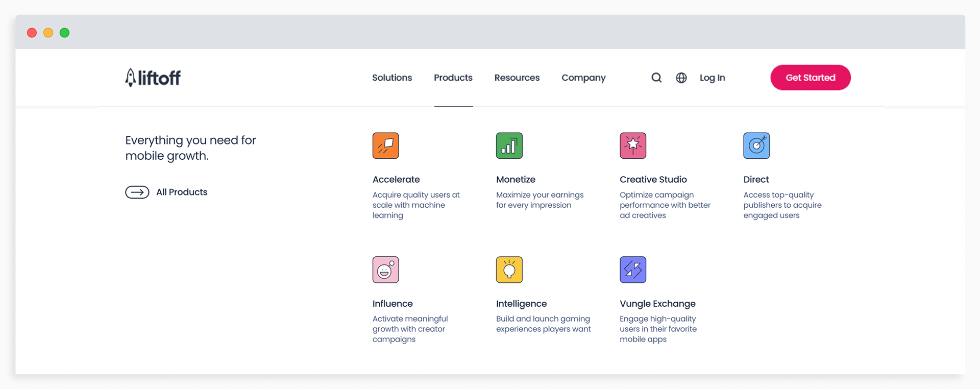
Task: Click 'Activate meaningful growth' description
Action: point(410,329)
